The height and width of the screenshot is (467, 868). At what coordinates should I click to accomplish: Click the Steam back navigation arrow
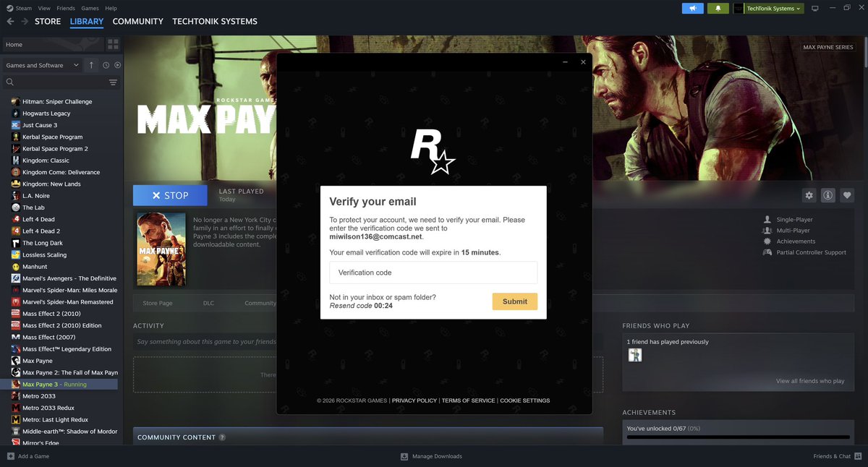point(10,22)
